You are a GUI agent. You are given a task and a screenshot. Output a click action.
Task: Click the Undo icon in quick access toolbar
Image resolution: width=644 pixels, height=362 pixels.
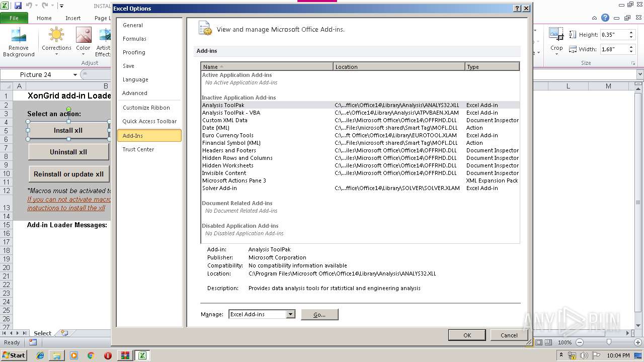(29, 6)
